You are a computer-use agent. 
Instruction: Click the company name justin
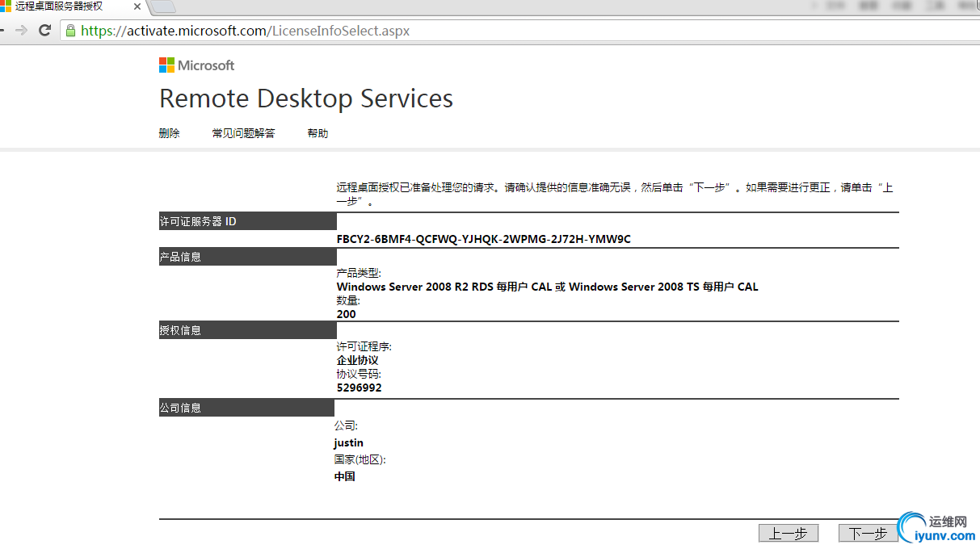(349, 442)
